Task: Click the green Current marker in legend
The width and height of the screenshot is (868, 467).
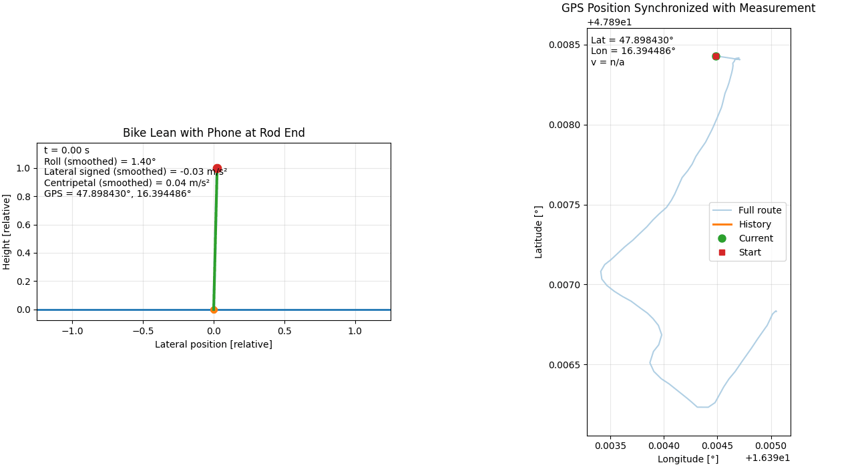Action: [722, 238]
